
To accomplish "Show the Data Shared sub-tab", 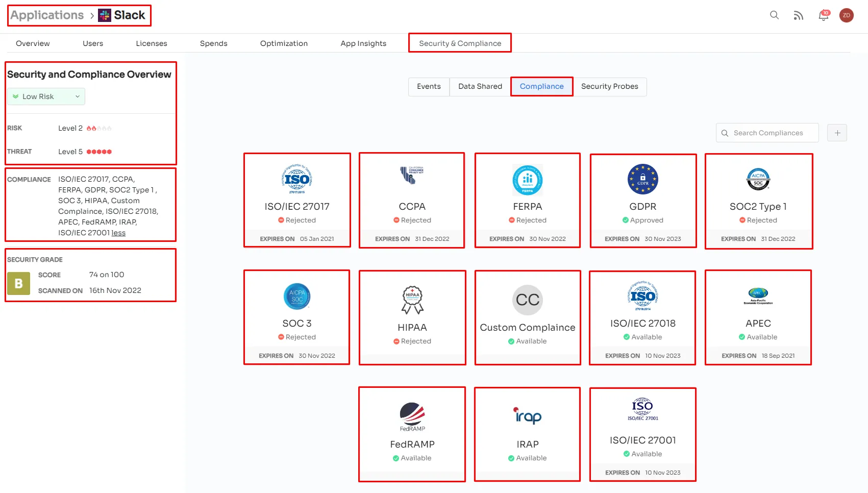I will (x=480, y=86).
